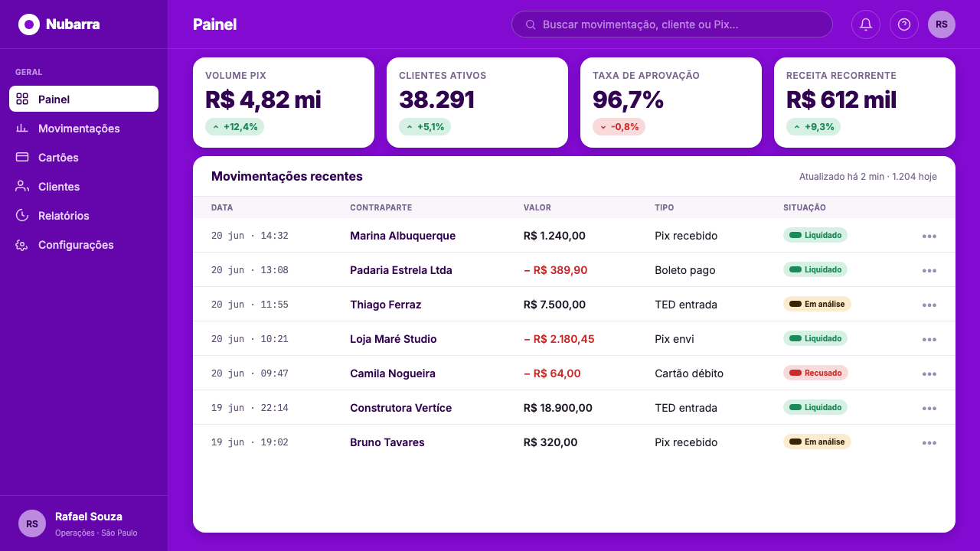Open the Configurações menu item
The image size is (980, 551).
83,244
